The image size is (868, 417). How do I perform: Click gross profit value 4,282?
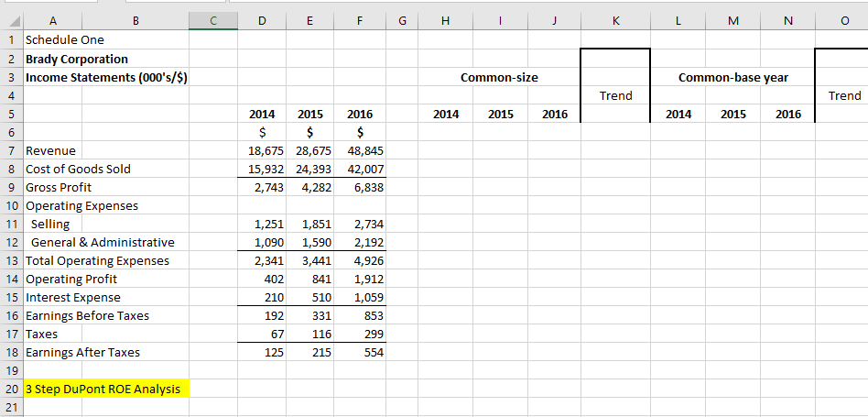coord(317,187)
